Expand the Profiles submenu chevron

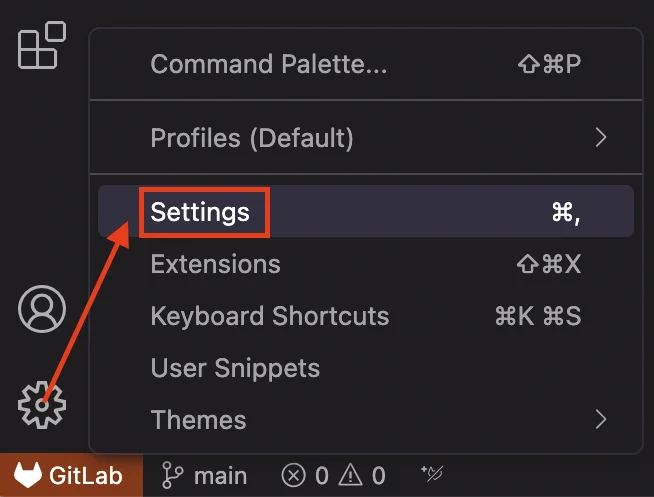(x=600, y=137)
